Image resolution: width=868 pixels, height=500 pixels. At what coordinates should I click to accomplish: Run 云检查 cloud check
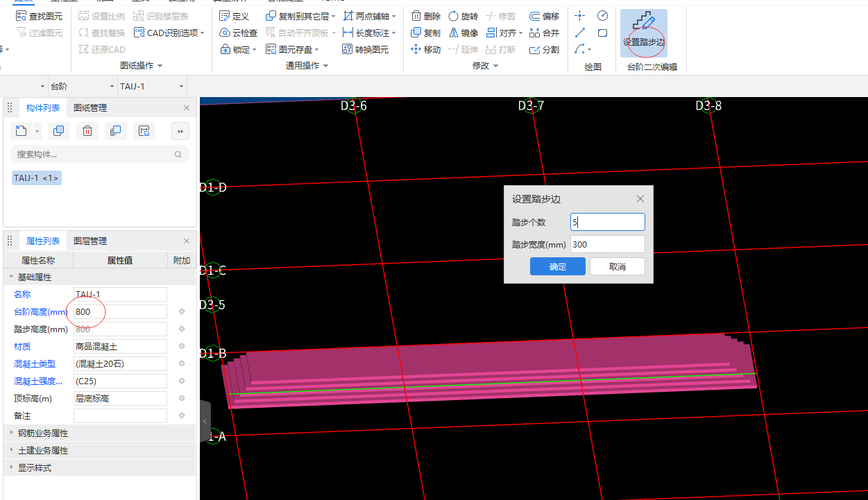(x=238, y=33)
